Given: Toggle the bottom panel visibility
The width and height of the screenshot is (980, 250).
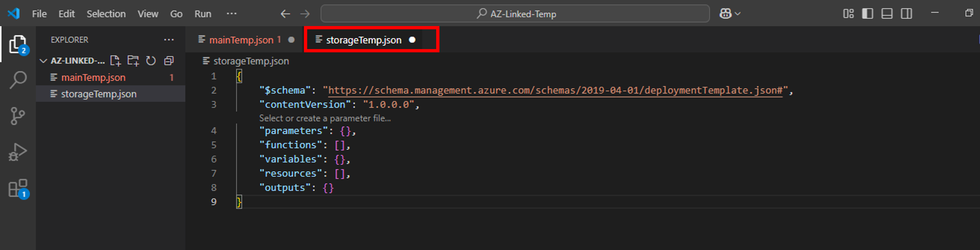Looking at the screenshot, I should click(x=887, y=13).
